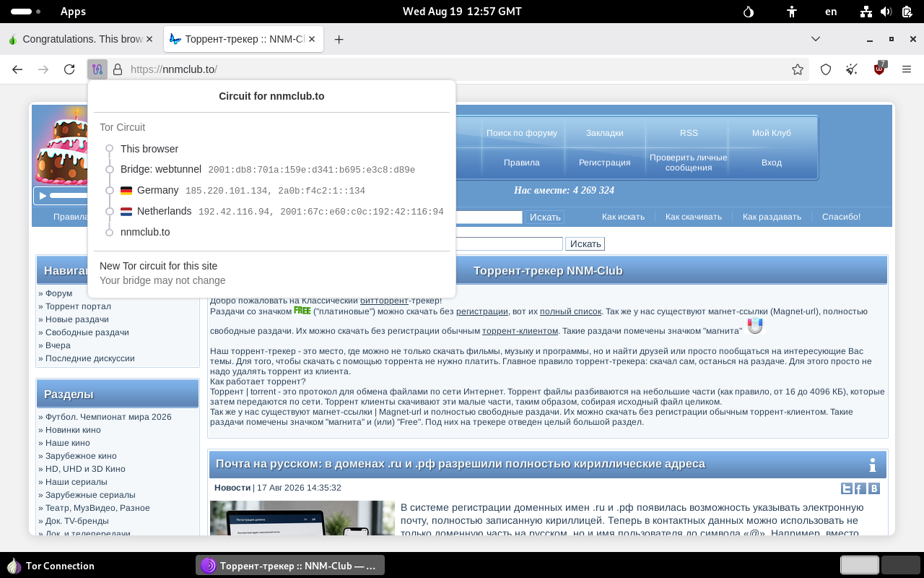Open Форум in the navigation sidebar
This screenshot has height=578, width=924.
[x=58, y=293]
